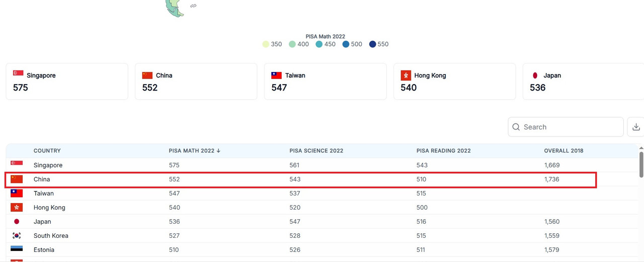Click the 550 dark blue legend swatch

[372, 44]
